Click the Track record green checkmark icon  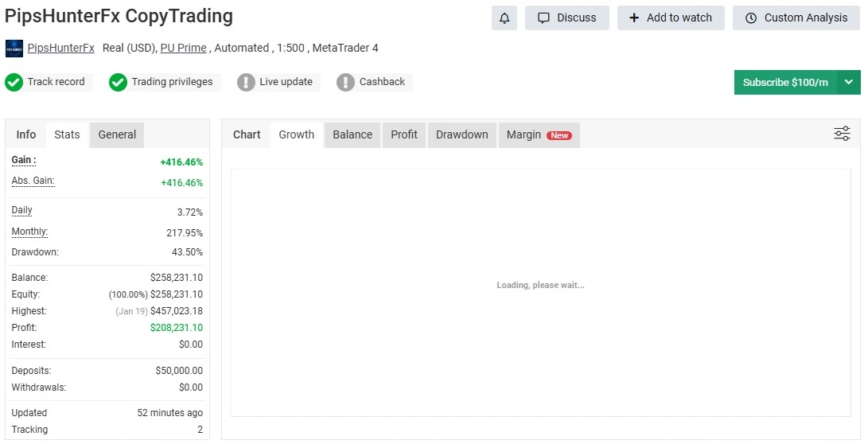[14, 82]
